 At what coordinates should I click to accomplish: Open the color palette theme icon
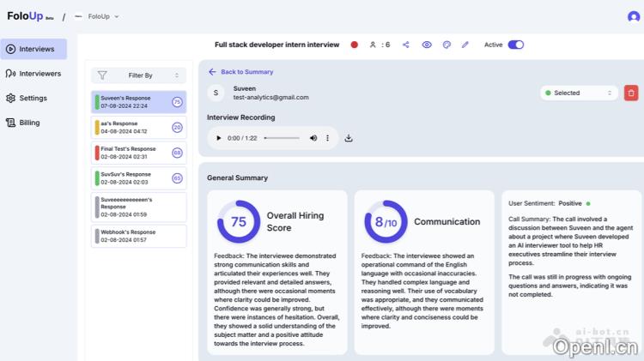point(447,45)
